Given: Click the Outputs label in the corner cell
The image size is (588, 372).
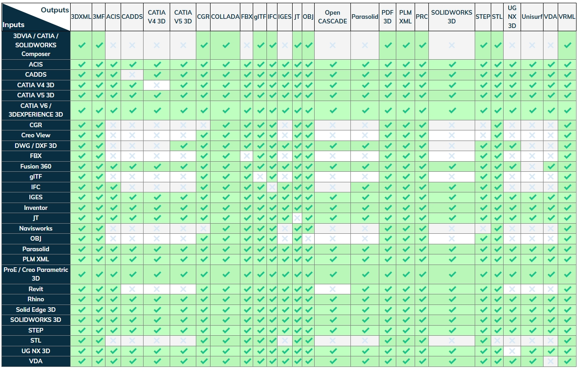Looking at the screenshot, I should click(55, 10).
